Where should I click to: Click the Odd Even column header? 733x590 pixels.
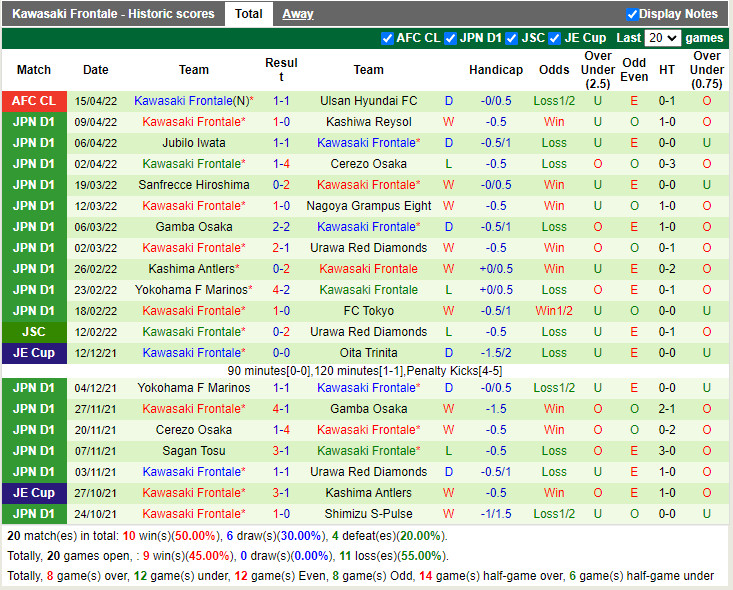[x=634, y=70]
